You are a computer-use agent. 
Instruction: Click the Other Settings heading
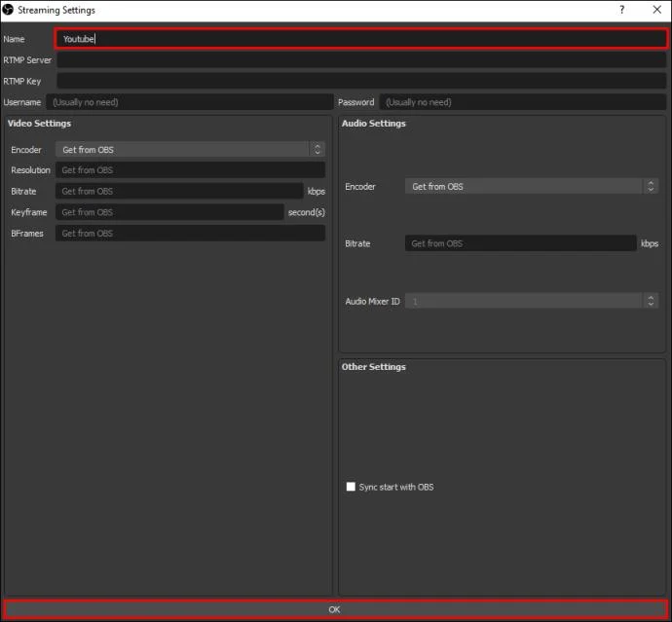pyautogui.click(x=373, y=367)
